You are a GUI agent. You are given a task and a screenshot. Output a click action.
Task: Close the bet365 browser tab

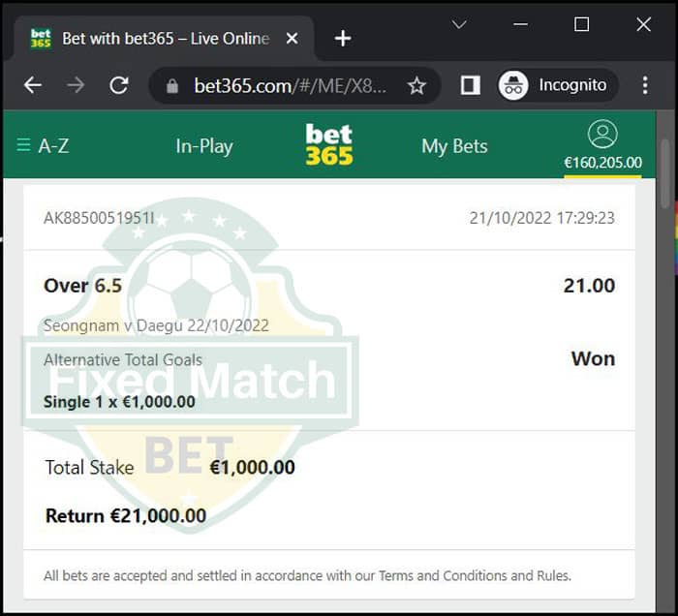[292, 39]
